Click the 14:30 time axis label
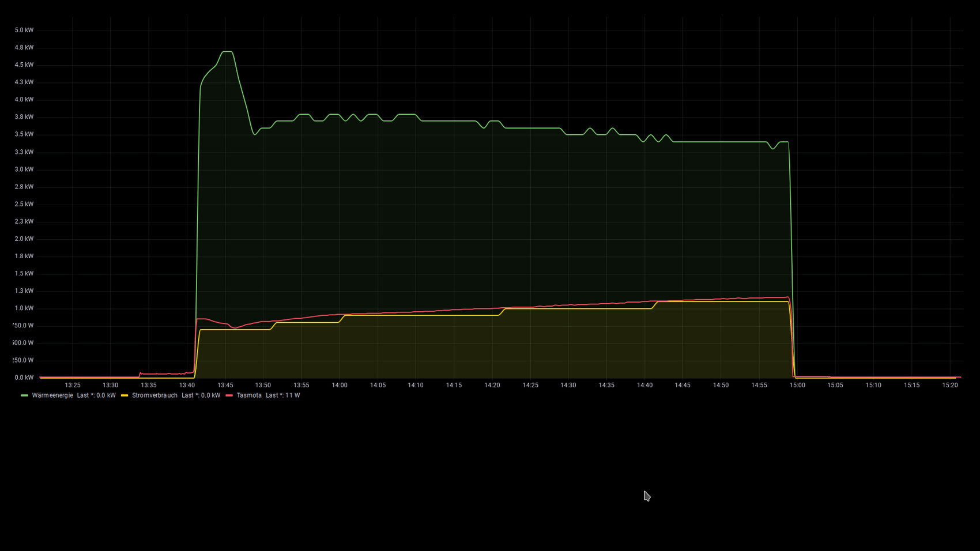This screenshot has width=980, height=551. (x=568, y=385)
